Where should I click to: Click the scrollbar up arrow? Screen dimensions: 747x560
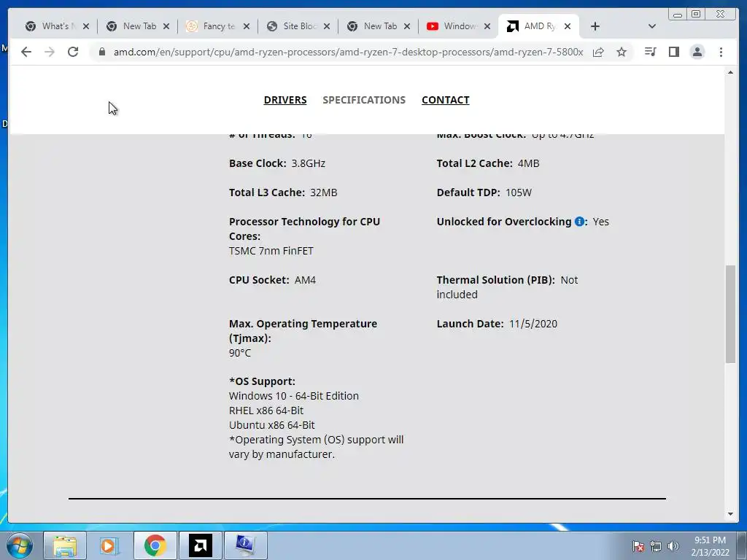click(730, 72)
